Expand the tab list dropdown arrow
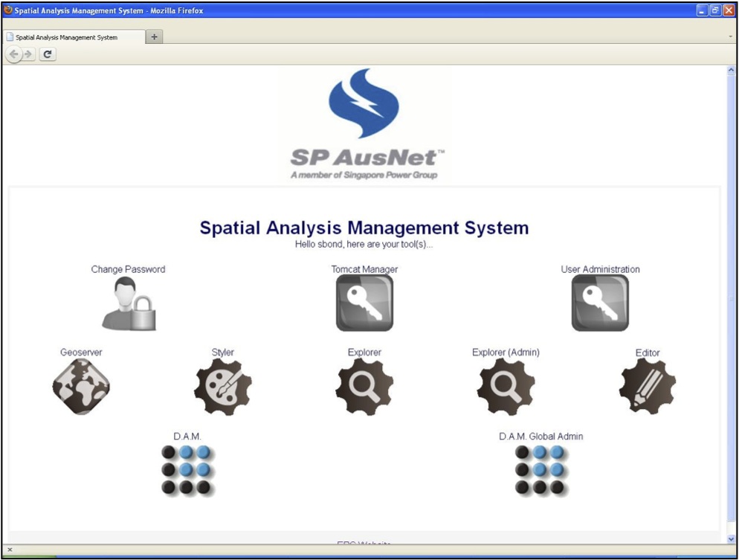 (x=730, y=37)
